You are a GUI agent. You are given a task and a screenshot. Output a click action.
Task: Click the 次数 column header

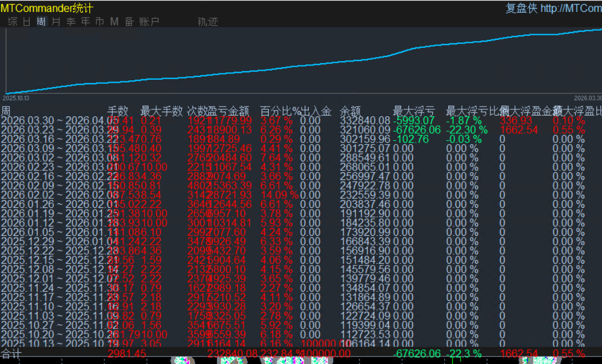coord(197,111)
